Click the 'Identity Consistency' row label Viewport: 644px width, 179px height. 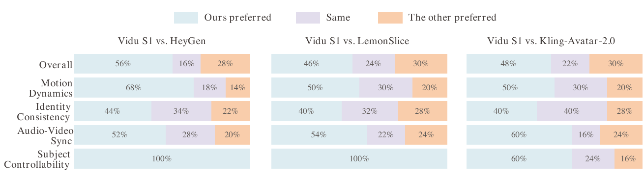click(x=44, y=111)
